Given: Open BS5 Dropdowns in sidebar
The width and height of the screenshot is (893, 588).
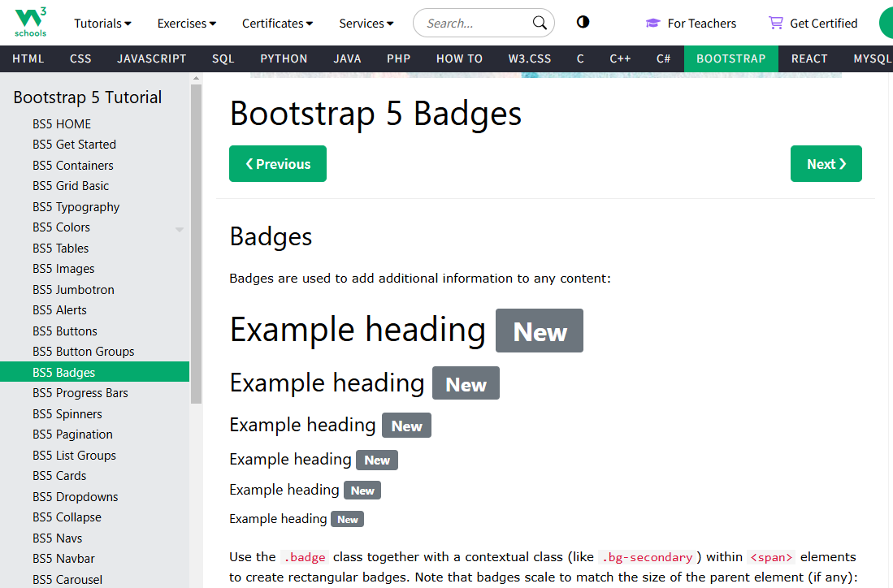Looking at the screenshot, I should click(94, 497).
